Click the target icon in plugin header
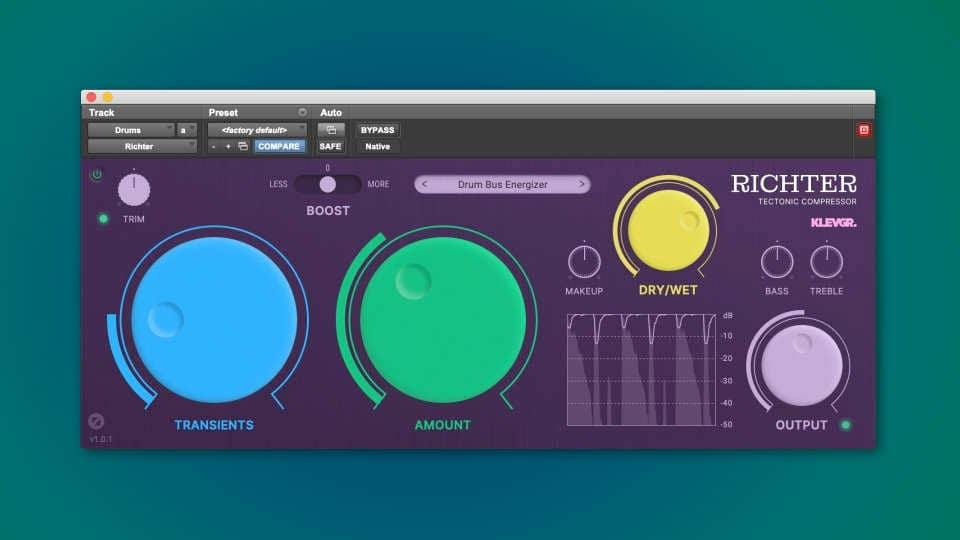Viewport: 960px width, 540px height. (864, 130)
